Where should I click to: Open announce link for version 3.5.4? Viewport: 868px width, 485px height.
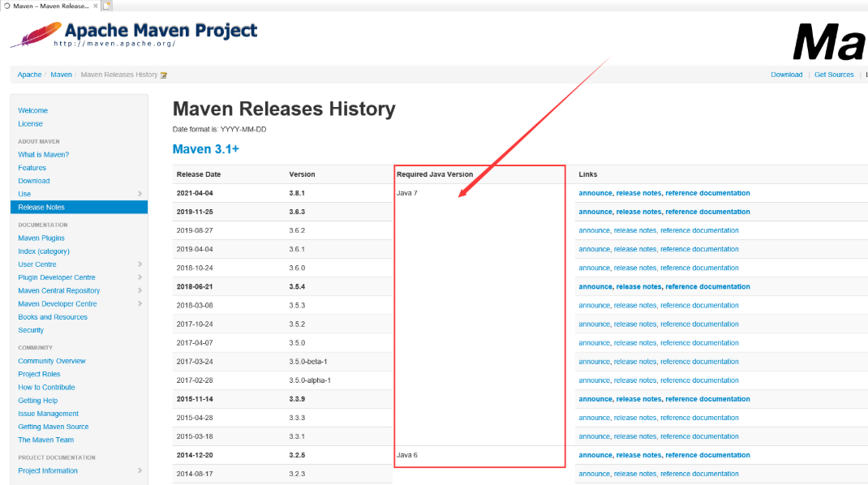595,287
